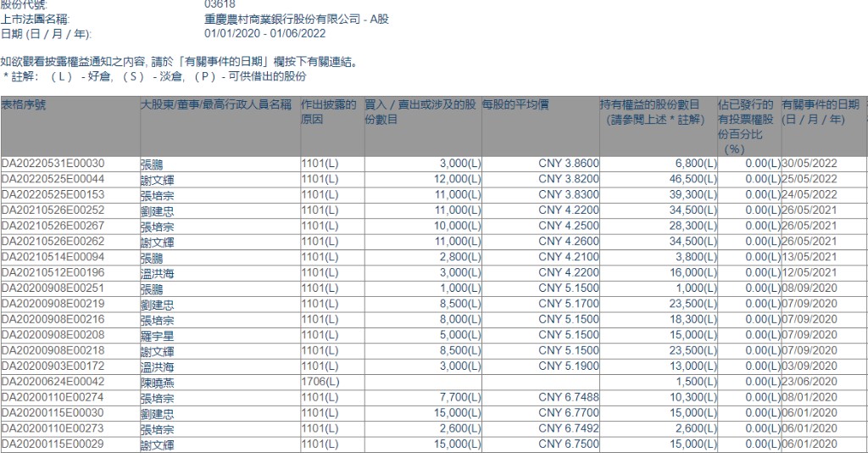Image resolution: width=868 pixels, height=453 pixels.
Task: Click average price CNY 3.8600
Action: pos(569,164)
